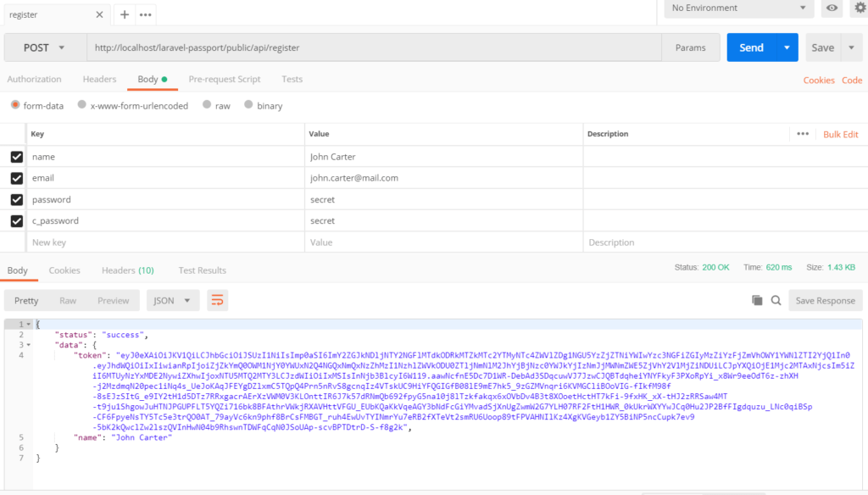868x495 pixels.
Task: Open the JSON format dropdown
Action: tap(173, 301)
